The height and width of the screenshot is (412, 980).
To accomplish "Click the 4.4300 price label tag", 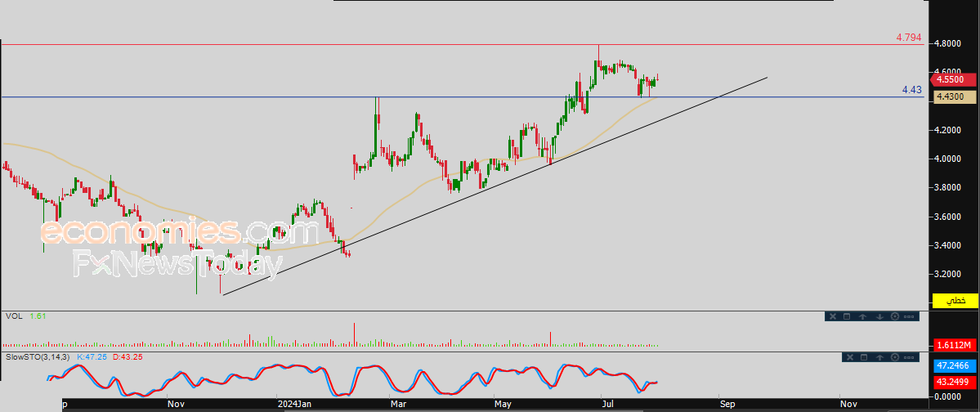I will pyautogui.click(x=955, y=97).
